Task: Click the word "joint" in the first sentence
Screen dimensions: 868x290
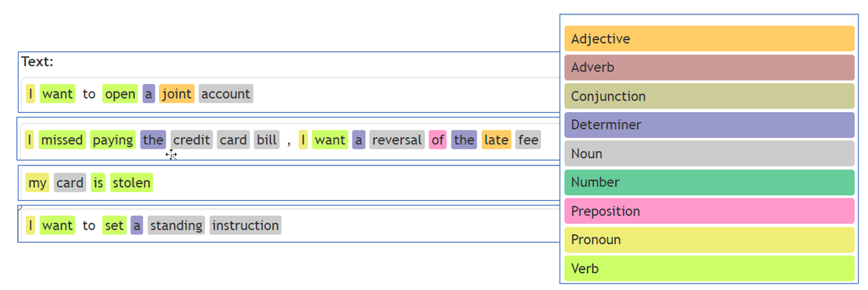Action: (x=176, y=94)
